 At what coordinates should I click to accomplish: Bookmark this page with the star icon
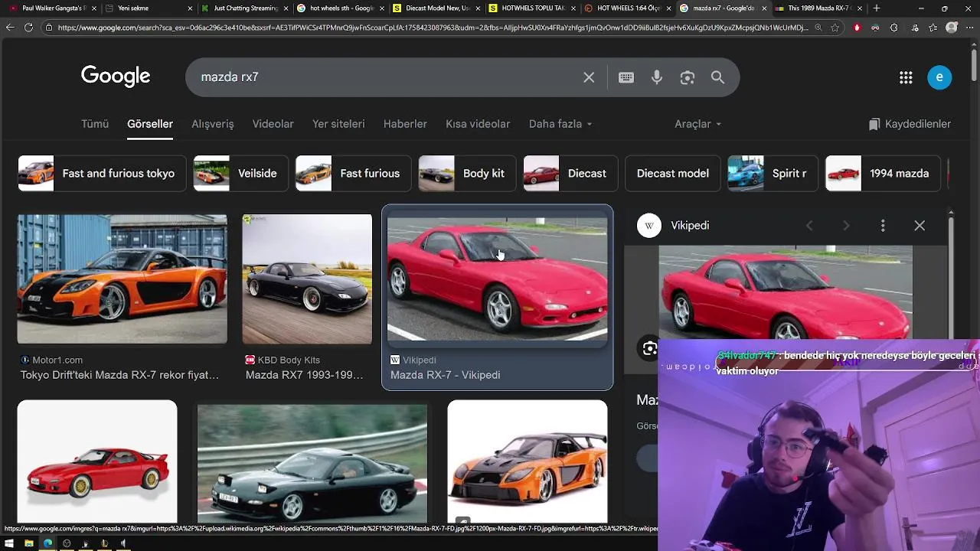(x=835, y=28)
